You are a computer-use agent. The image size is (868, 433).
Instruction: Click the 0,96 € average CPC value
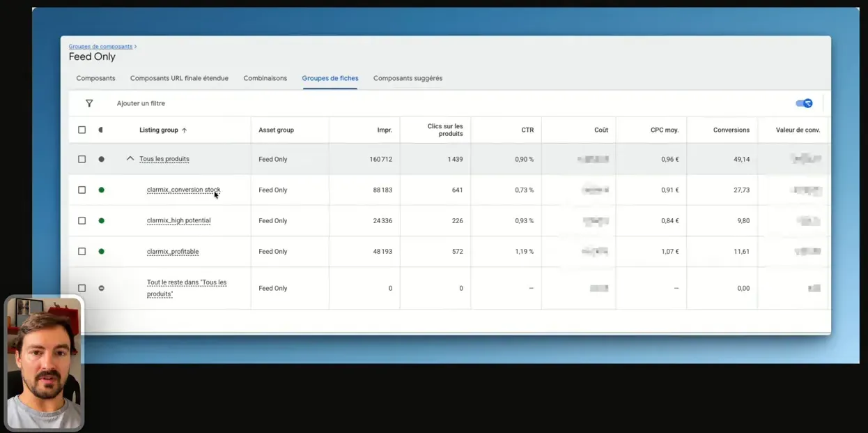pyautogui.click(x=670, y=159)
